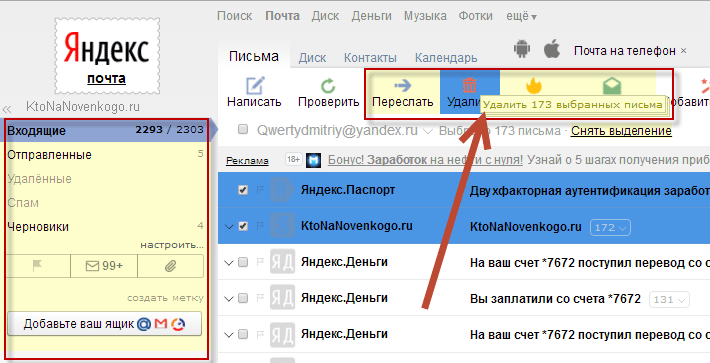The image size is (710, 363).
Task: Click the Реклама label link
Action: (x=247, y=160)
